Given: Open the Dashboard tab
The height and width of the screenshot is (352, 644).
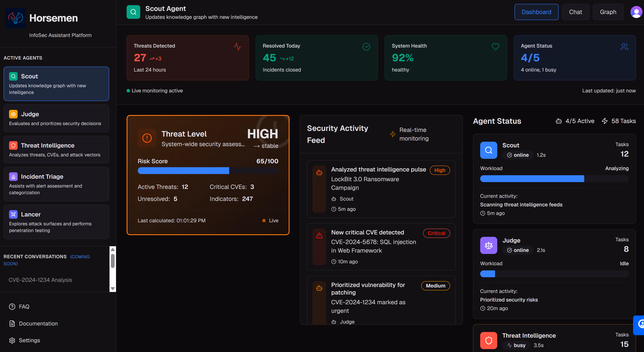Looking at the screenshot, I should pyautogui.click(x=536, y=12).
